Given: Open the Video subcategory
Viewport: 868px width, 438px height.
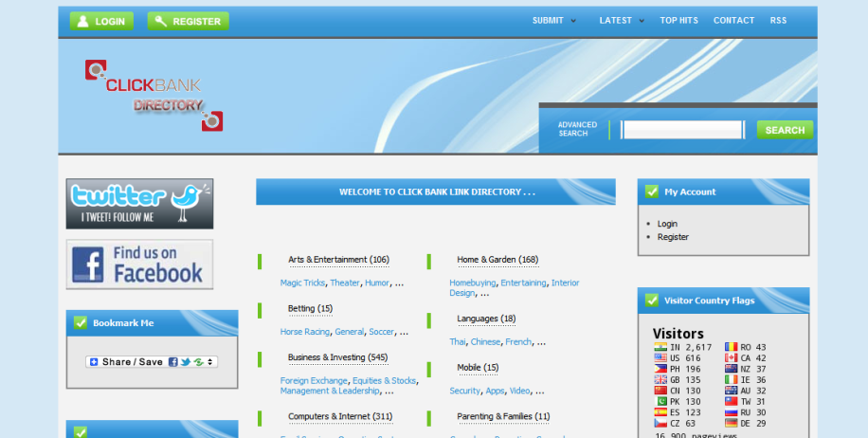Looking at the screenshot, I should pyautogui.click(x=519, y=391).
